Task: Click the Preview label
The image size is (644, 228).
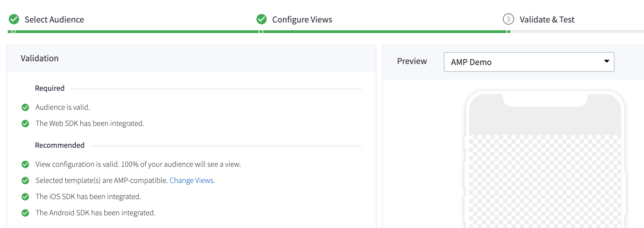Action: click(412, 61)
